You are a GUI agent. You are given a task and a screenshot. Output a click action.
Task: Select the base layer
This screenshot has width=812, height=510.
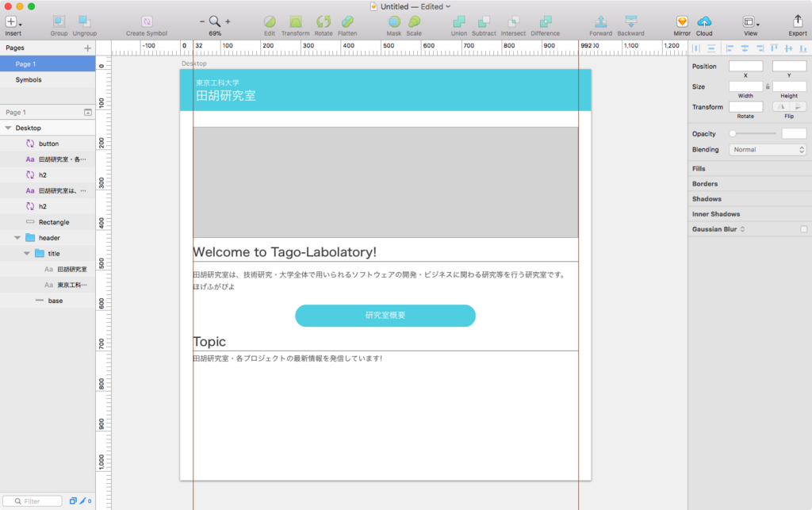click(48, 301)
